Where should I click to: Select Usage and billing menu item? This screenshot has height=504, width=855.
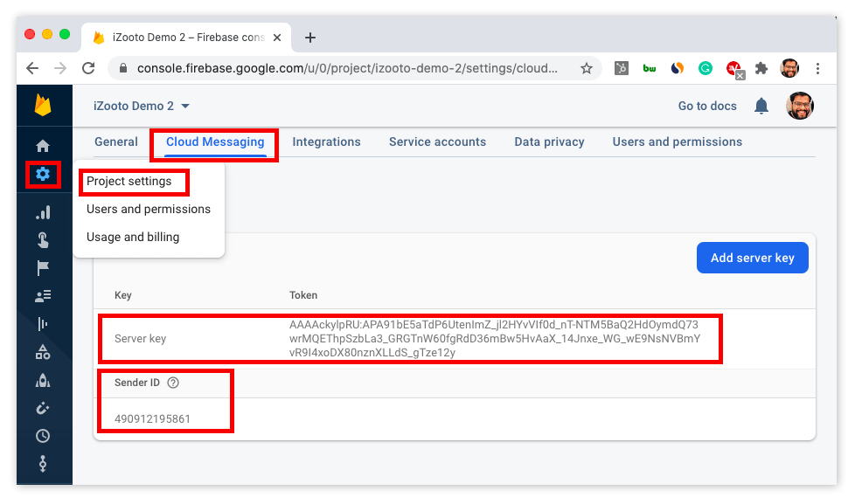tap(133, 237)
